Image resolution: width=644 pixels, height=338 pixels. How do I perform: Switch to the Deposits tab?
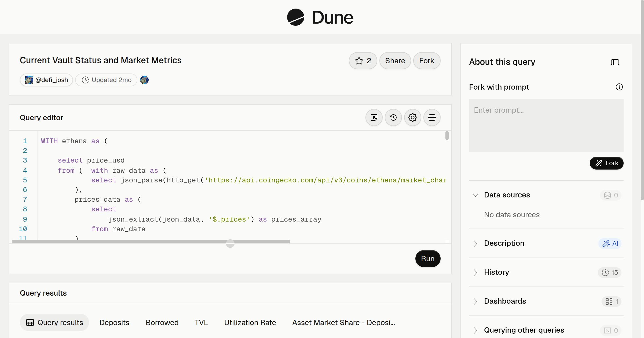(114, 322)
